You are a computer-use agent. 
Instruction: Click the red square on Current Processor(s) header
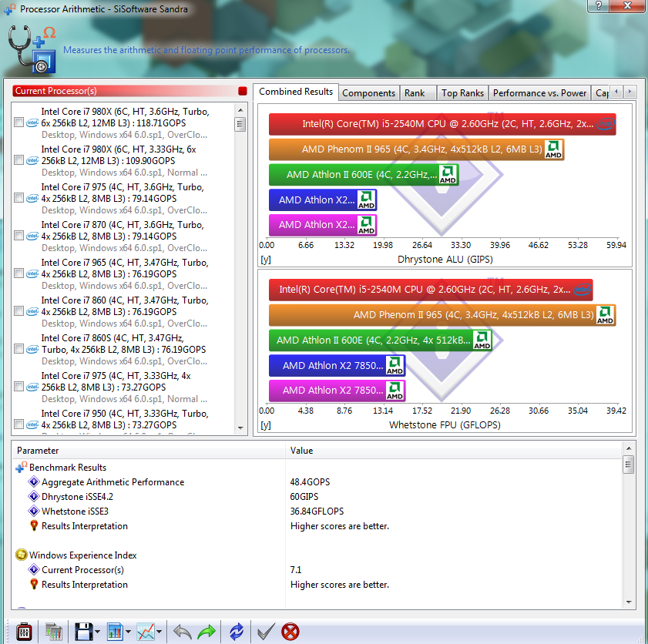[243, 91]
